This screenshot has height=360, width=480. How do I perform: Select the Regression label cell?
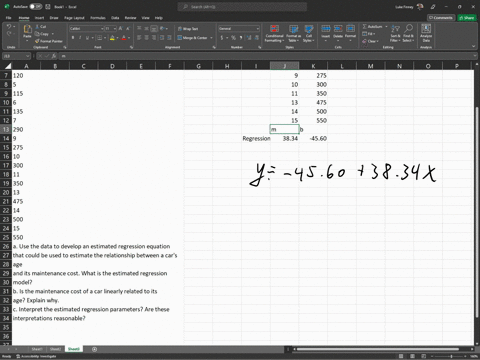pos(256,138)
